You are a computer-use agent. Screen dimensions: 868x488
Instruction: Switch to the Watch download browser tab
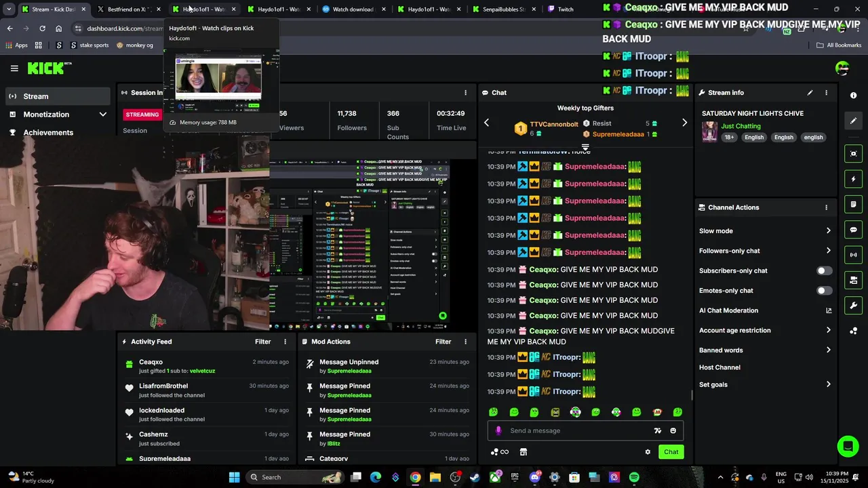[353, 9]
